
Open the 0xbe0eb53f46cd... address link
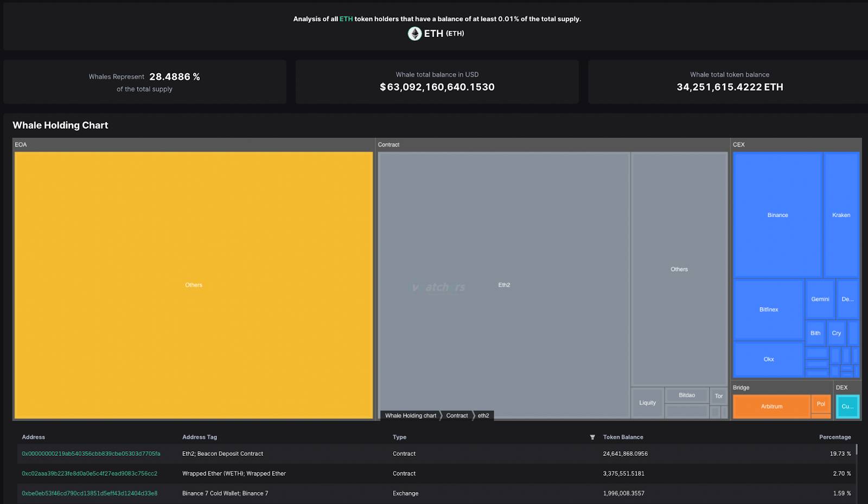[x=90, y=493]
